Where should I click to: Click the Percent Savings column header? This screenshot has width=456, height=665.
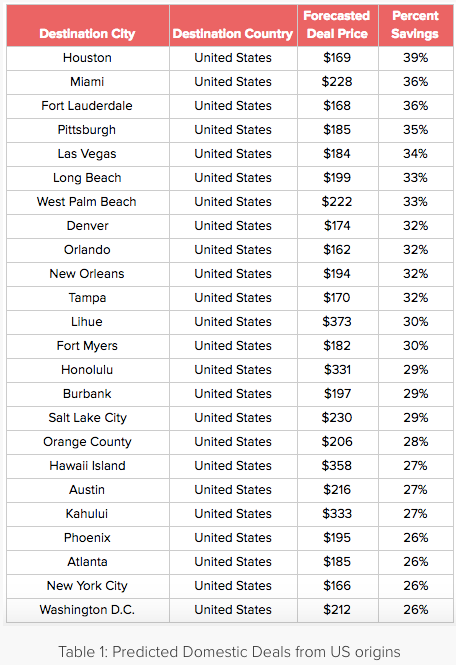415,25
